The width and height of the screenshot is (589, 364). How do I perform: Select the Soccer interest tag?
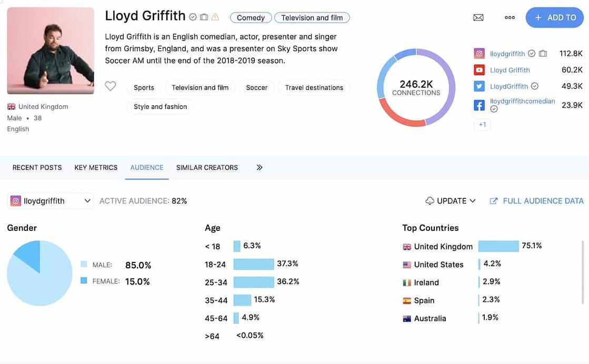[x=257, y=88]
